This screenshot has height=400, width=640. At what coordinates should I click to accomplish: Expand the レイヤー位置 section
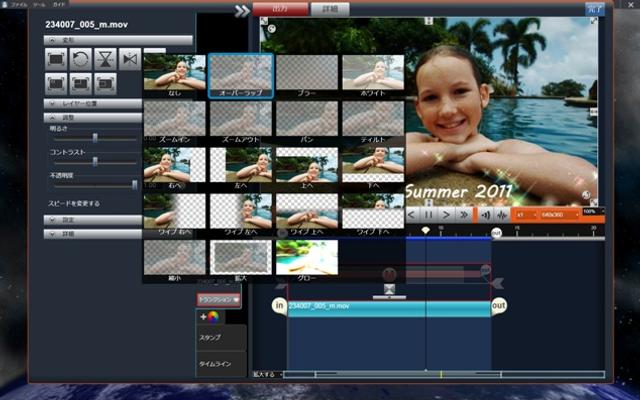[93, 104]
